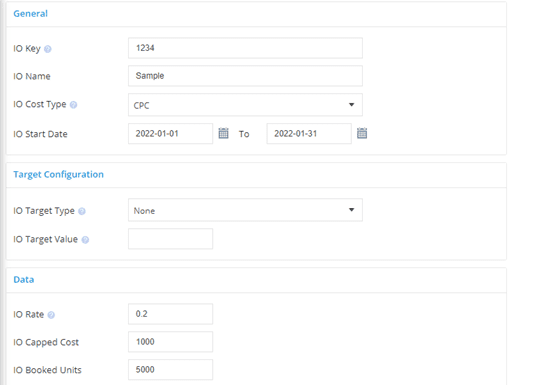The width and height of the screenshot is (548, 385).
Task: Open the start date calendar picker
Action: pyautogui.click(x=223, y=133)
